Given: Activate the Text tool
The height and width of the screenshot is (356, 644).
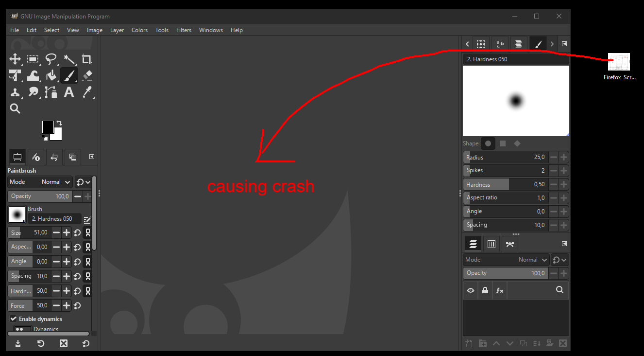Looking at the screenshot, I should (69, 92).
